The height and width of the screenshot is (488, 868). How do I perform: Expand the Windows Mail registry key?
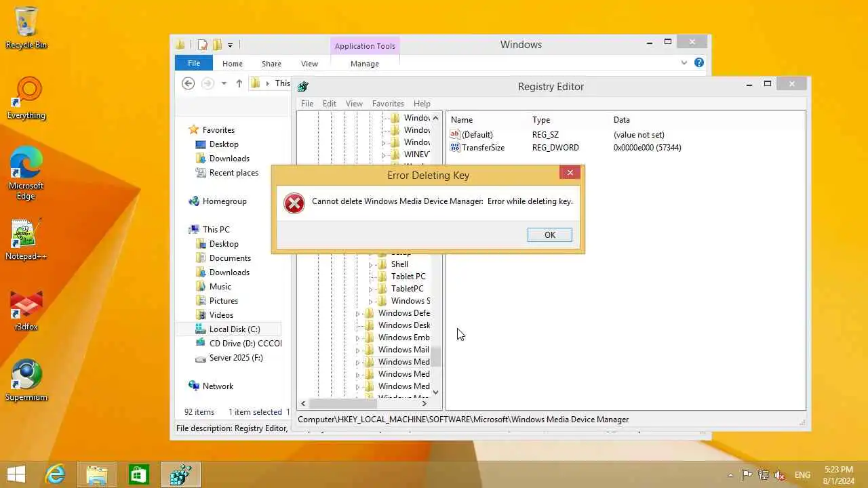tap(358, 350)
